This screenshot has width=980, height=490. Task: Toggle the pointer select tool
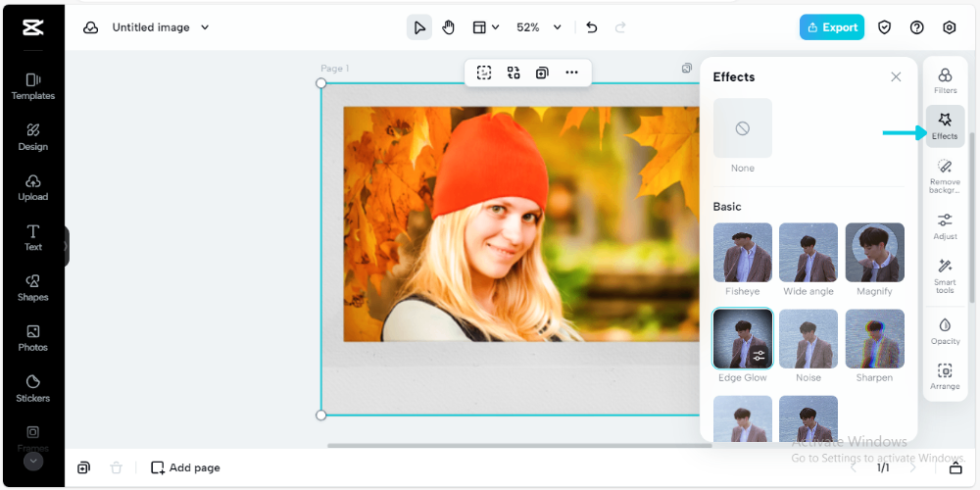click(419, 27)
